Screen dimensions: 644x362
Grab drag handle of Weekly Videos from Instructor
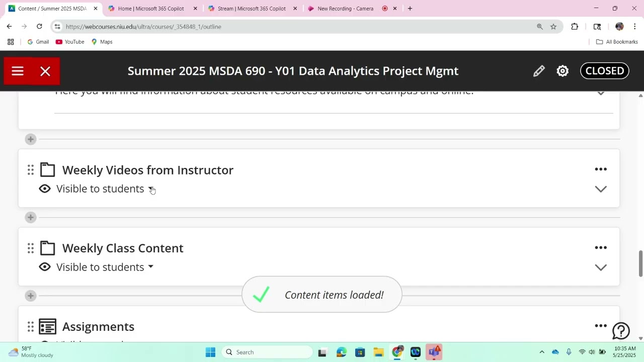pyautogui.click(x=31, y=170)
